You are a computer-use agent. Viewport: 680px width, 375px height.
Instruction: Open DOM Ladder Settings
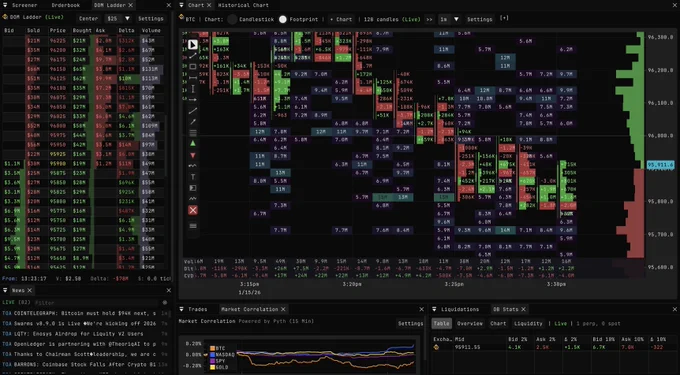[x=150, y=19]
